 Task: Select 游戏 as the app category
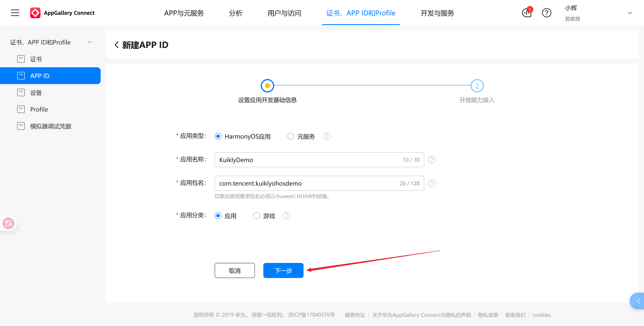256,215
